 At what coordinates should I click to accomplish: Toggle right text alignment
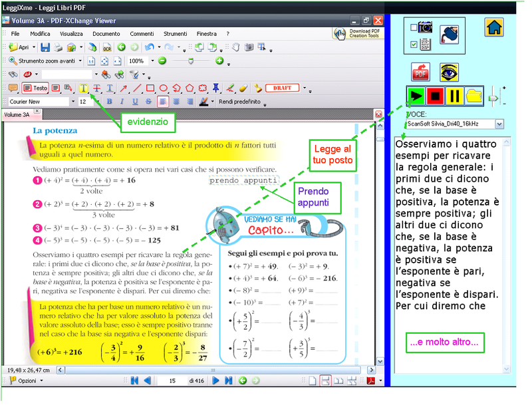tap(190, 101)
